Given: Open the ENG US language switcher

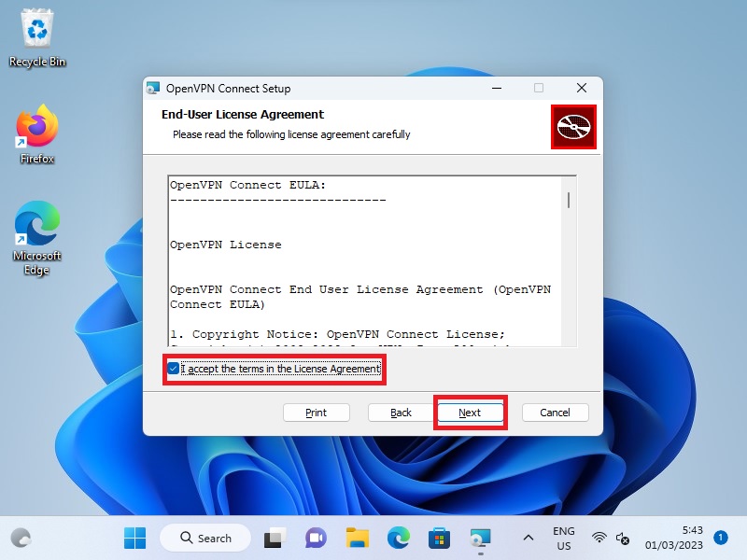Looking at the screenshot, I should pyautogui.click(x=564, y=538).
